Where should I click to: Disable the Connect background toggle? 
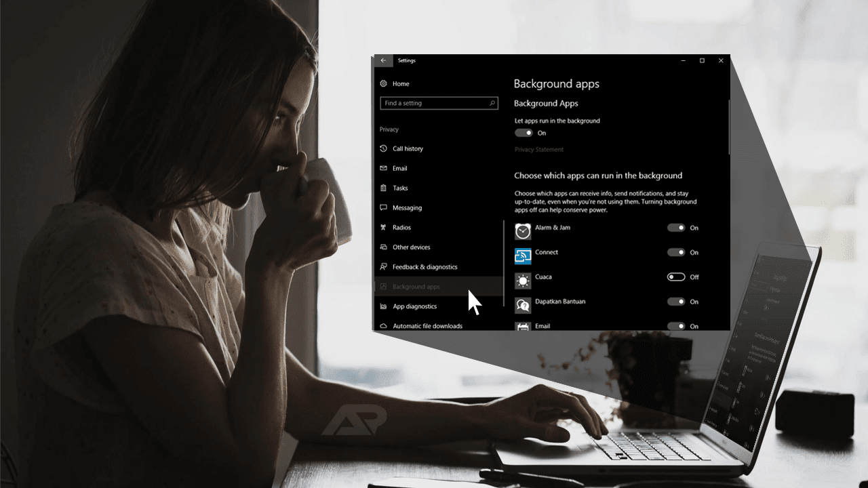[676, 252]
